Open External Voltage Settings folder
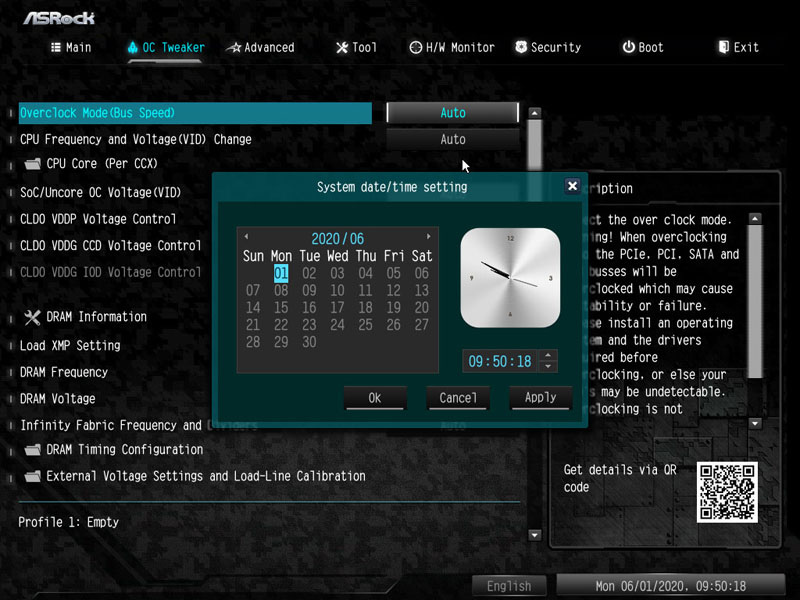 coord(195,476)
